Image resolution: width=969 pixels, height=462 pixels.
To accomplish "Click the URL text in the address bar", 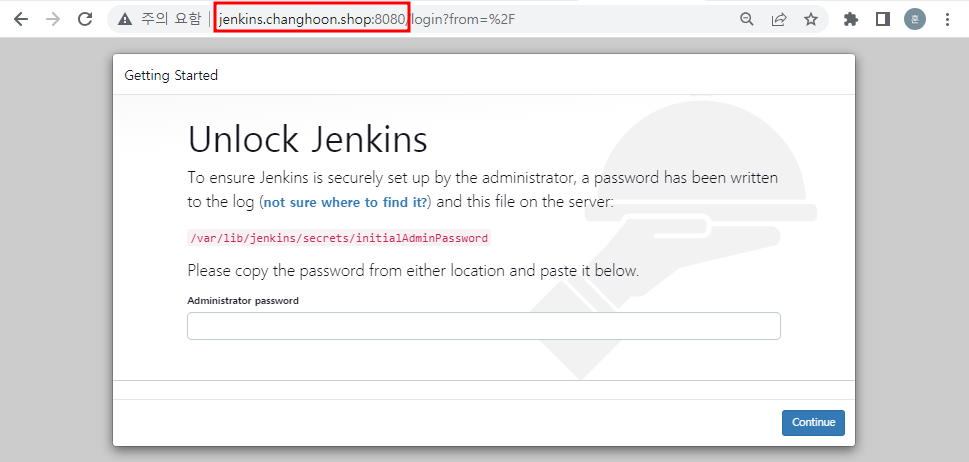I will (x=367, y=20).
